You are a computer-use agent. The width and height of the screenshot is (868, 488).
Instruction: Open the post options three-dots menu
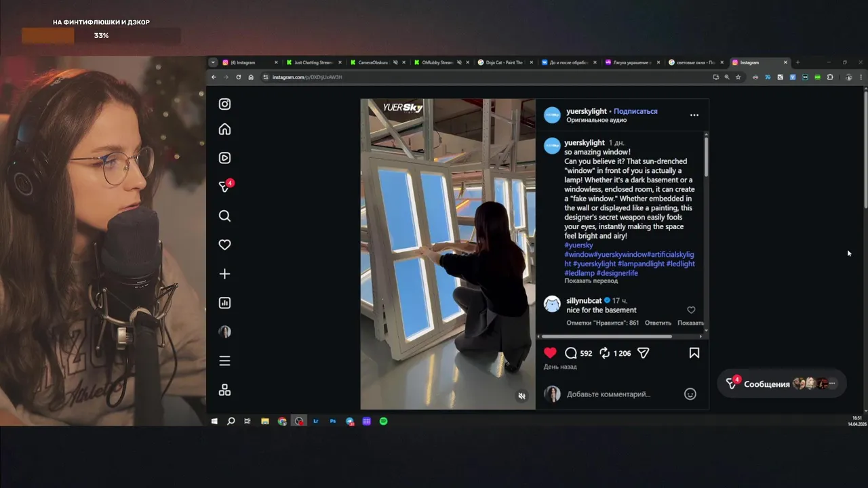[694, 115]
